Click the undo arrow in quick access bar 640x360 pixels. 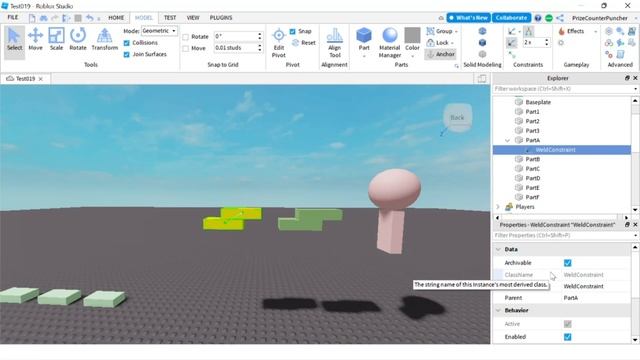click(90, 18)
